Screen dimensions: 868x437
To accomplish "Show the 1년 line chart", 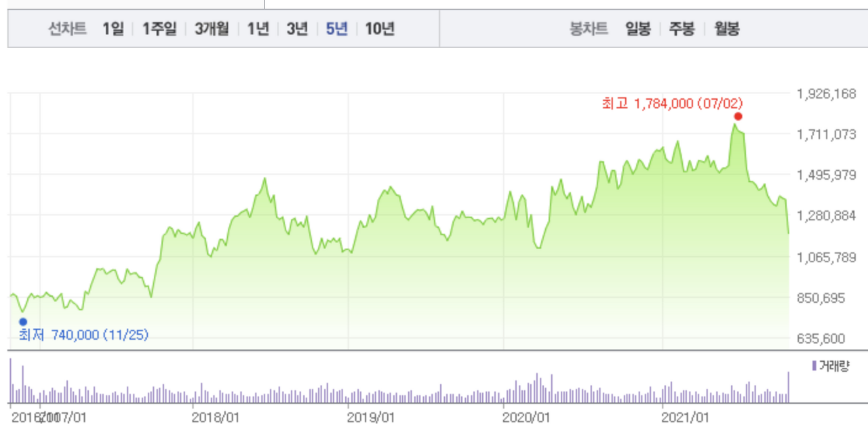I will (258, 29).
